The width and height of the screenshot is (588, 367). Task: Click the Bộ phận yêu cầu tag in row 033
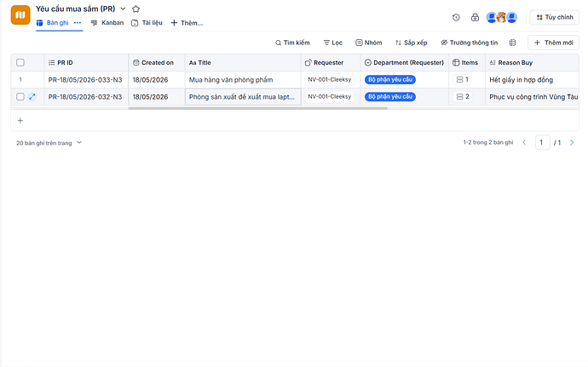tap(390, 79)
